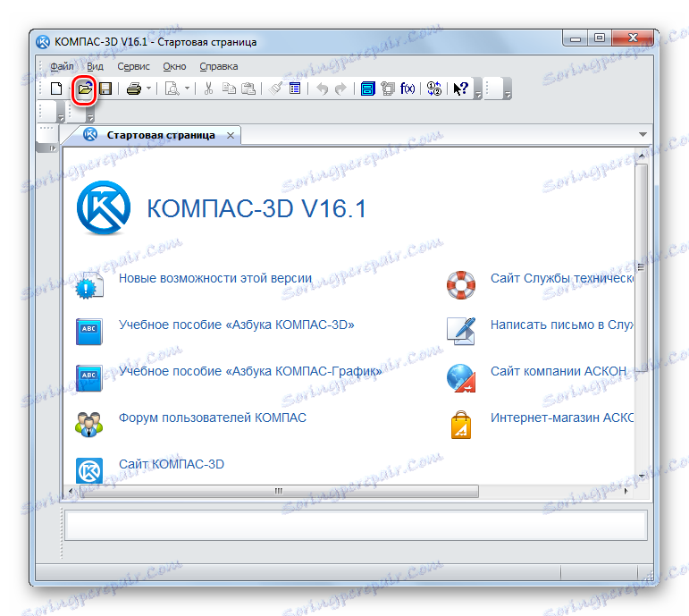Click the orange shopping bag icon

point(461,426)
